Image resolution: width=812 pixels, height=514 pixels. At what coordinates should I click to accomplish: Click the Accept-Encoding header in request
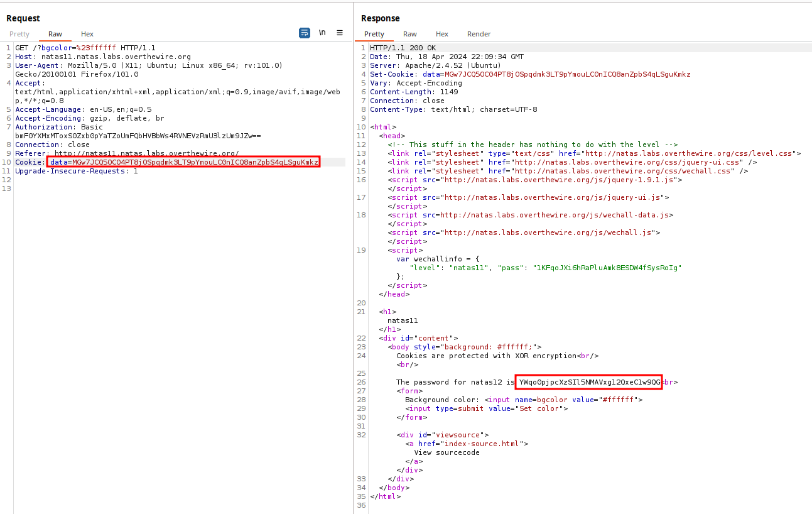90,118
